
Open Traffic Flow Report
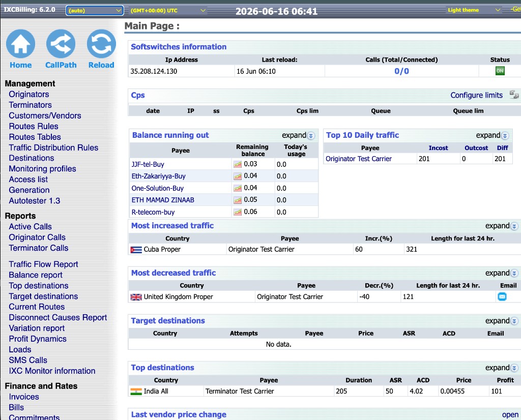click(x=44, y=264)
